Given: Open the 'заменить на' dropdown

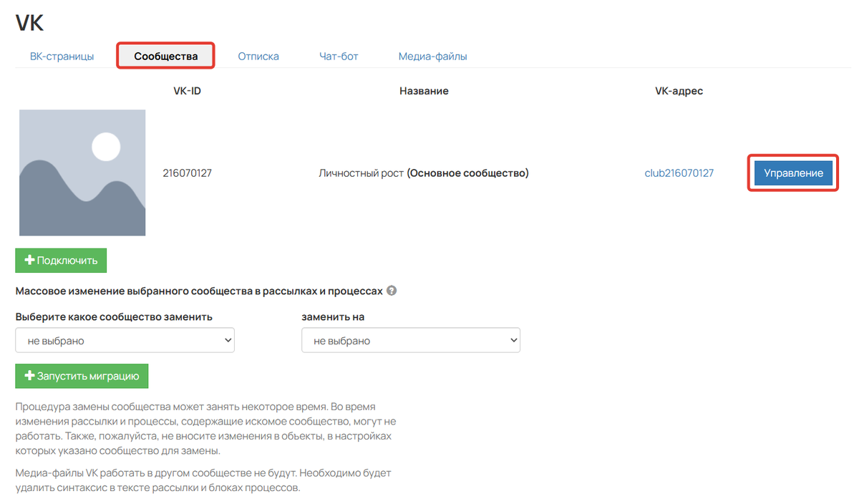Looking at the screenshot, I should pos(411,341).
